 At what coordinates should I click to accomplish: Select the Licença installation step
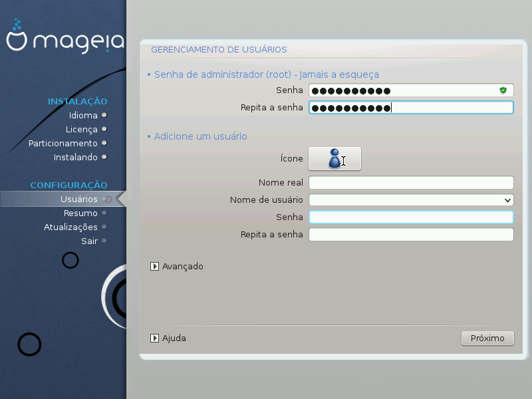tap(86, 129)
